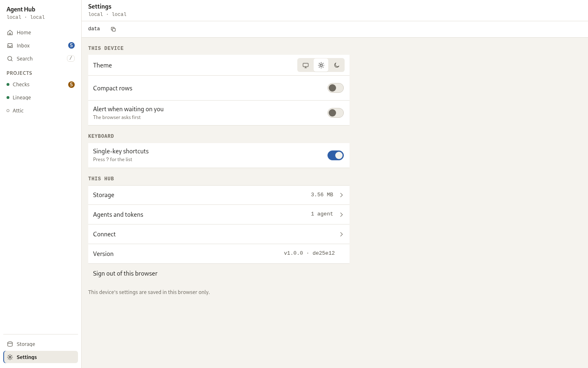Click the Inbox tray icon
The height and width of the screenshot is (368, 588).
[10, 46]
